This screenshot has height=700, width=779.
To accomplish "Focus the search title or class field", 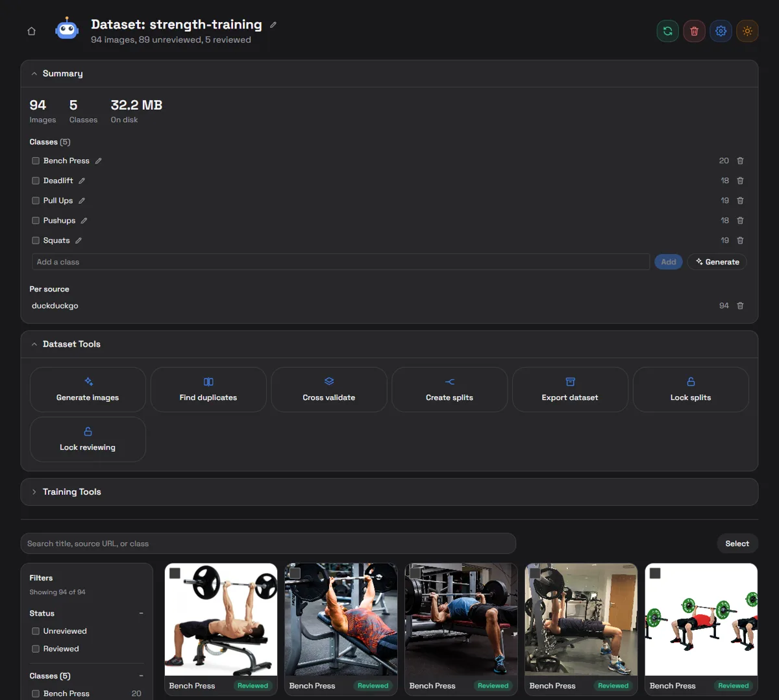I will (268, 544).
